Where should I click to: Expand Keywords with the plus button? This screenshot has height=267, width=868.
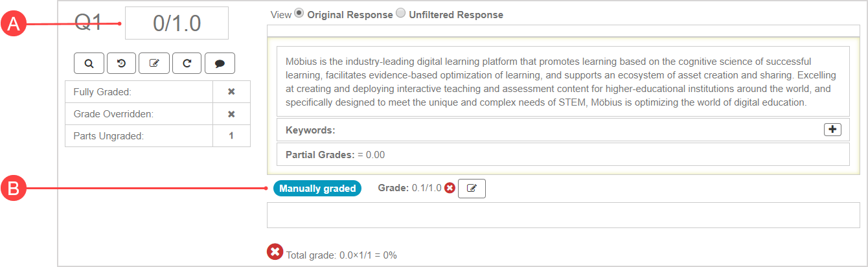tap(832, 130)
